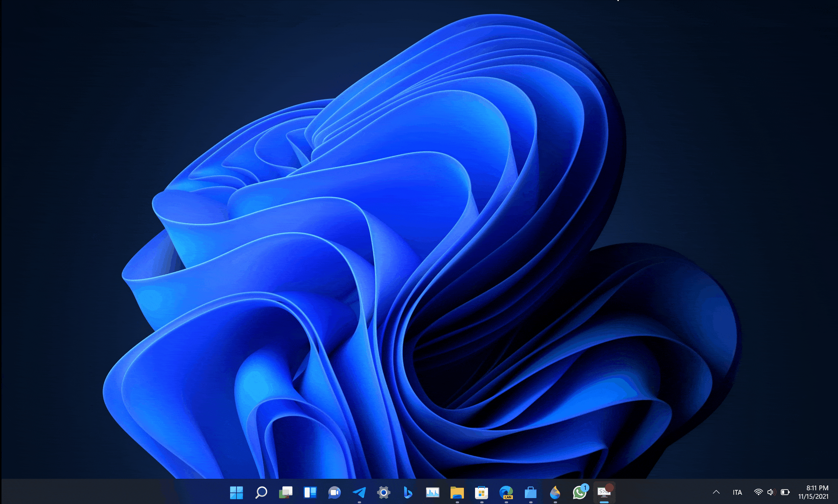Open Settings gear in taskbar
Viewport: 838px width, 504px height.
pyautogui.click(x=383, y=493)
